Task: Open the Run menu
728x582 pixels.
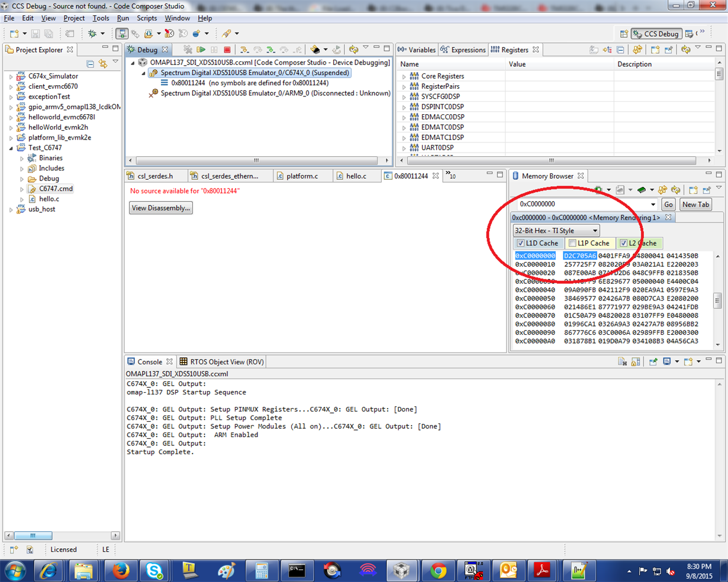Action: (x=123, y=18)
